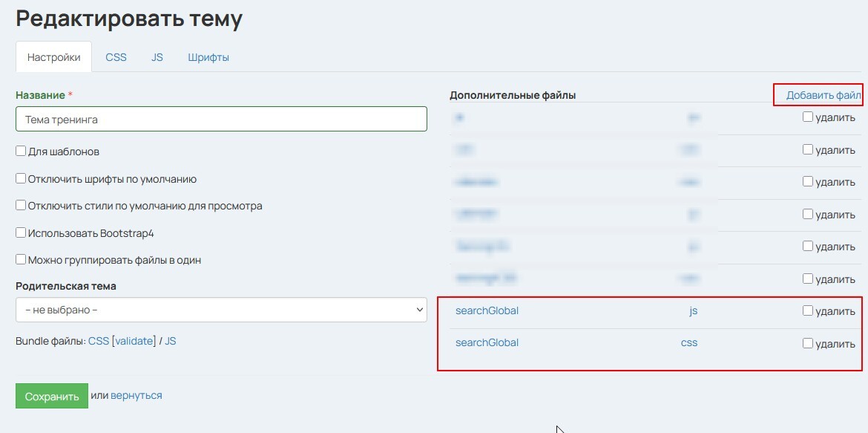The image size is (868, 433).
Task: Enable Можно группировать файлы в один
Action: click(21, 260)
